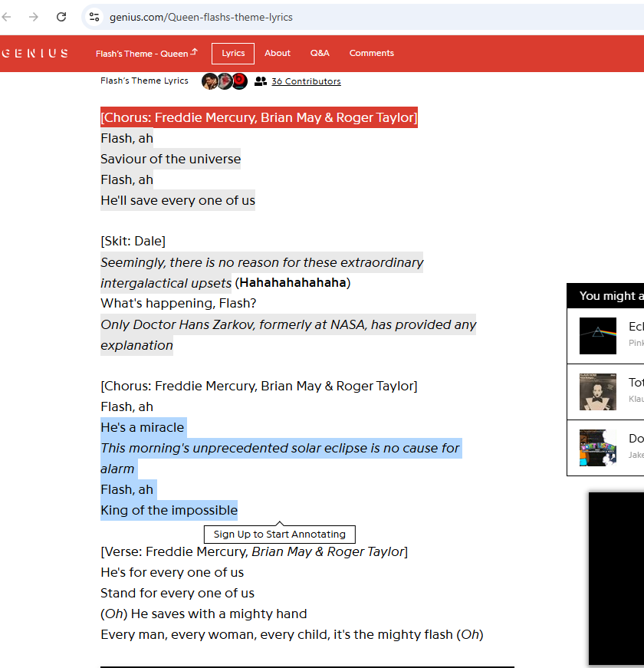
Task: Click the contributors people icon
Action: coord(260,81)
